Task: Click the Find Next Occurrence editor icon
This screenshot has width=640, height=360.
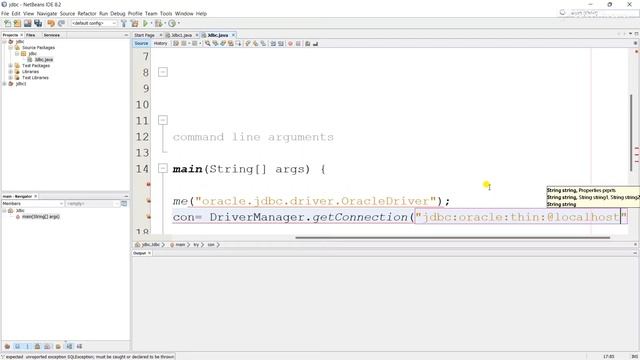Action: [222, 43]
